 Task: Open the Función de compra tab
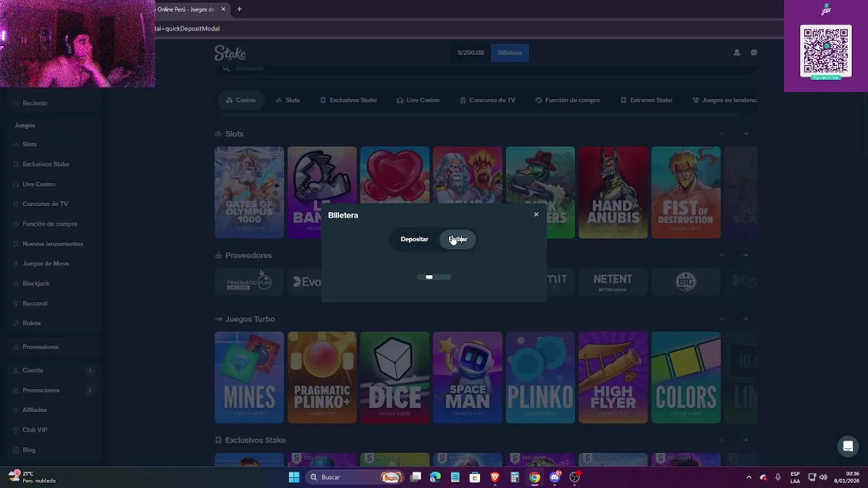click(x=568, y=100)
